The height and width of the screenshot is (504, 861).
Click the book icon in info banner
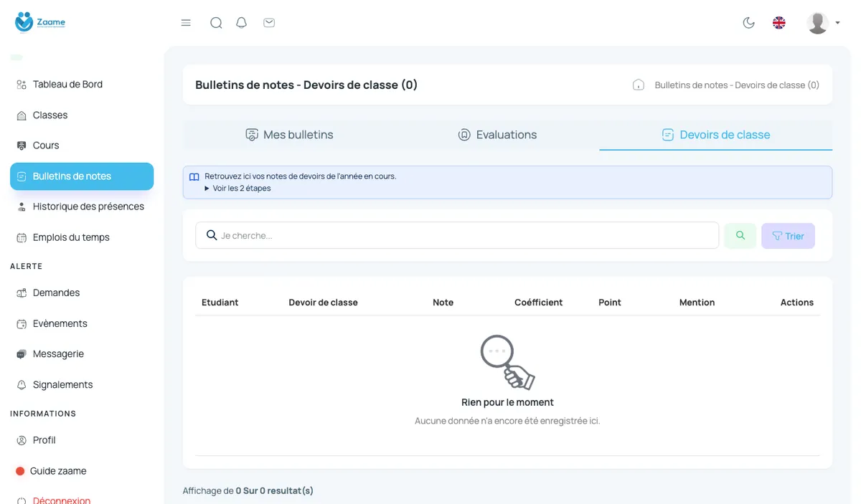click(194, 176)
